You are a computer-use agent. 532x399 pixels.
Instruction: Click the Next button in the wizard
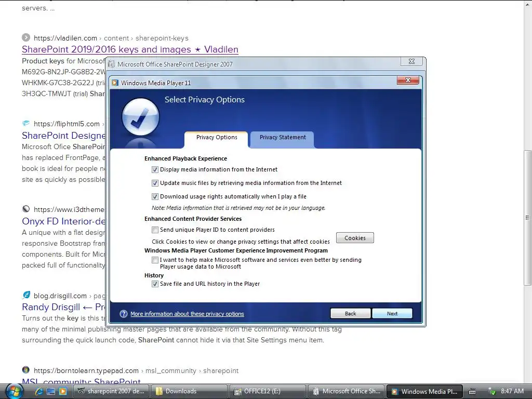pyautogui.click(x=392, y=313)
